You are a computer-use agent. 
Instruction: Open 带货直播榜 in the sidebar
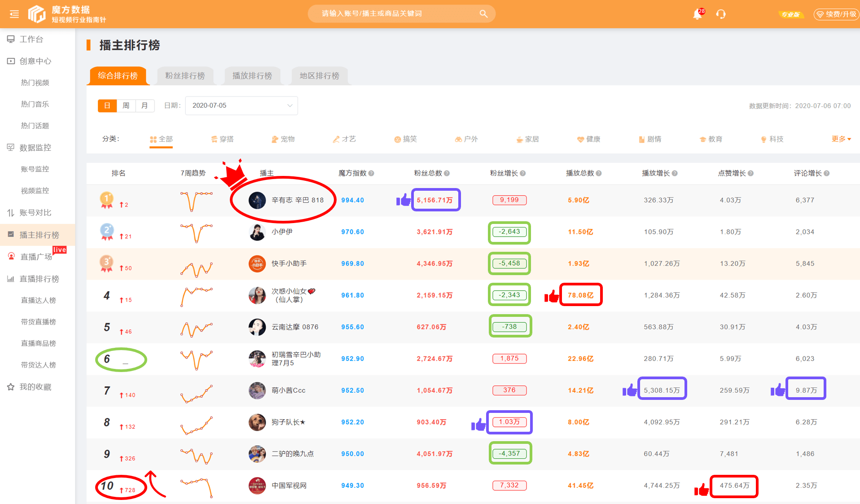coord(38,322)
